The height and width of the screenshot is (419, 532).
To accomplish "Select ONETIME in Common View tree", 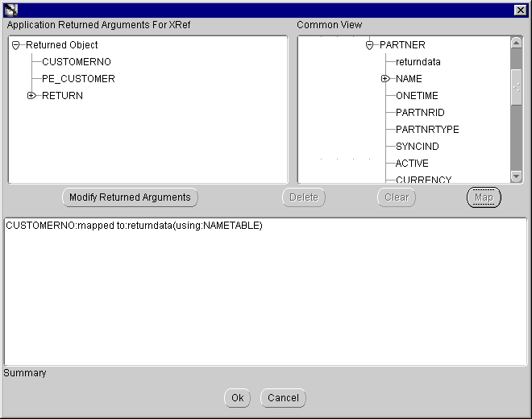I will click(x=417, y=96).
